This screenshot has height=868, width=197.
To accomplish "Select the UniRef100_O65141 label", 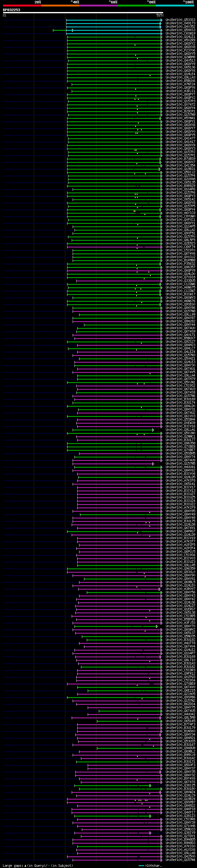I will pyautogui.click(x=180, y=484).
